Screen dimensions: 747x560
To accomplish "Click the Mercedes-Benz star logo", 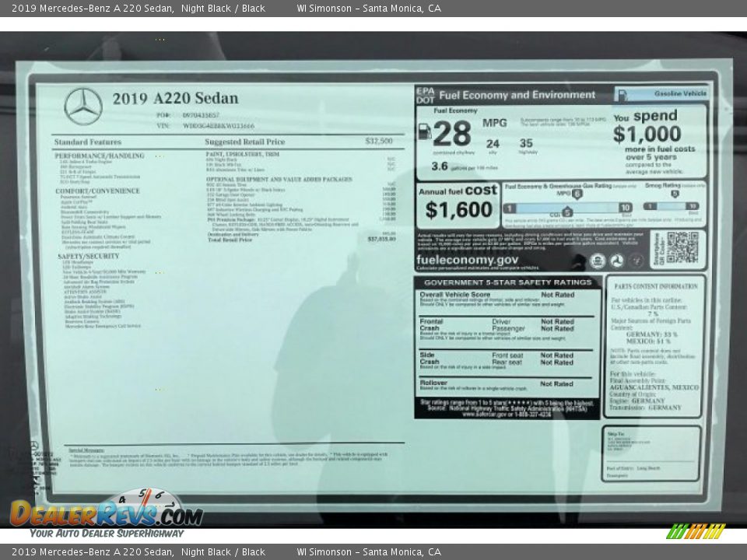I will pyautogui.click(x=83, y=107).
